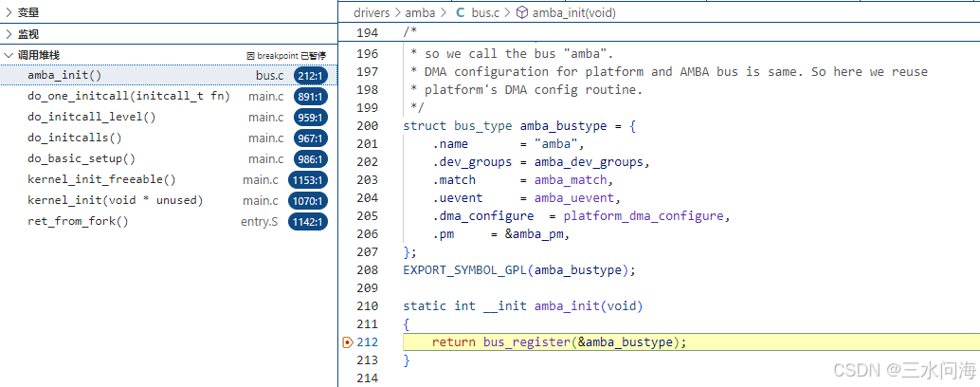Click line number 200 in gutter
The image size is (980, 387).
tap(367, 125)
